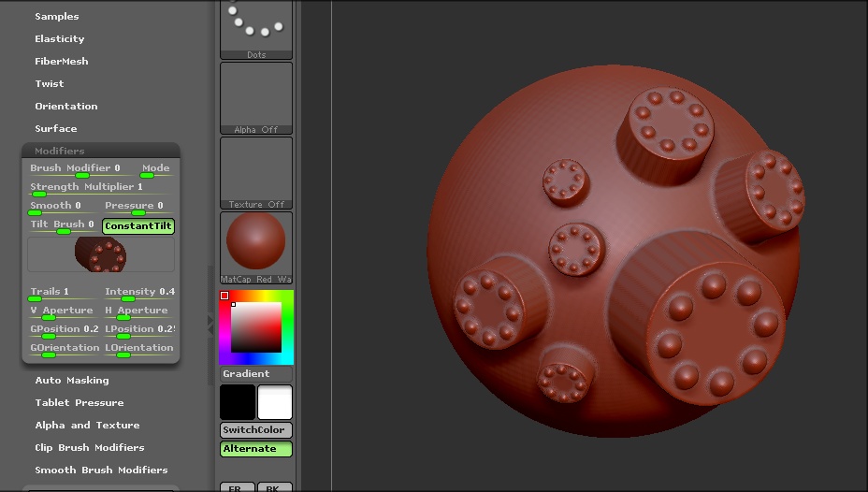Click the Strength Multiplier slider

click(101, 188)
